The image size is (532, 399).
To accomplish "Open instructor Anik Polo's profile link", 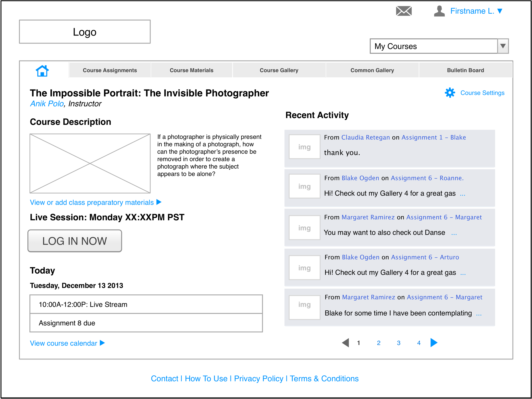I will tap(47, 104).
